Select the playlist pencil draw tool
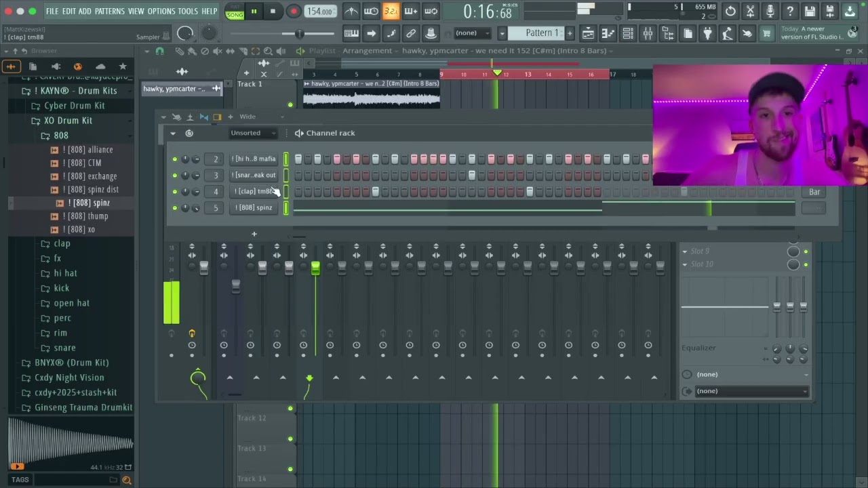Image resolution: width=868 pixels, height=488 pixels. pyautogui.click(x=180, y=51)
